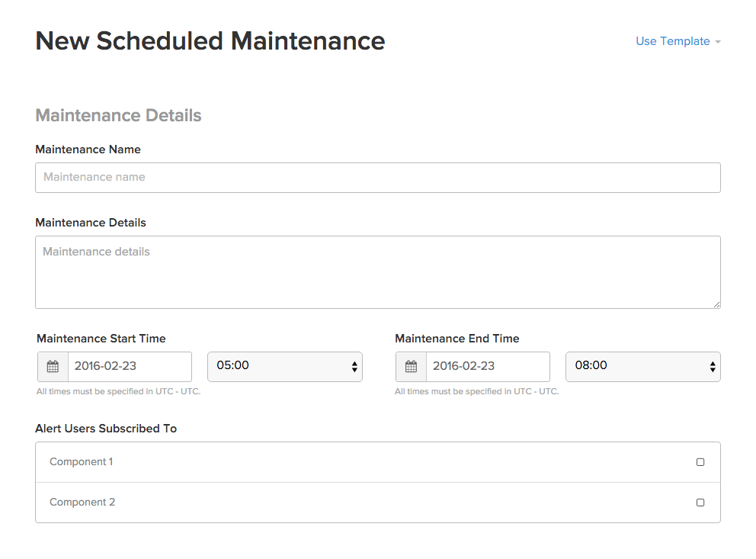Select the Component 1 row
This screenshot has height=559, width=756.
click(378, 462)
